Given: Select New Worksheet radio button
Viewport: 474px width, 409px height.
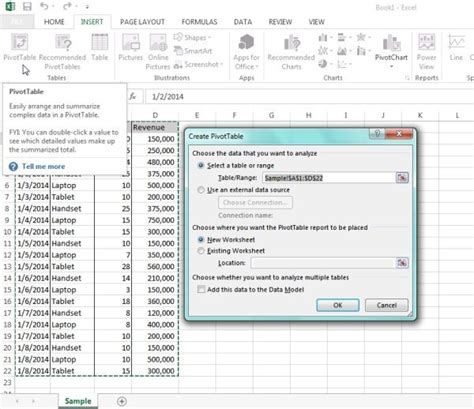Looking at the screenshot, I should point(201,240).
